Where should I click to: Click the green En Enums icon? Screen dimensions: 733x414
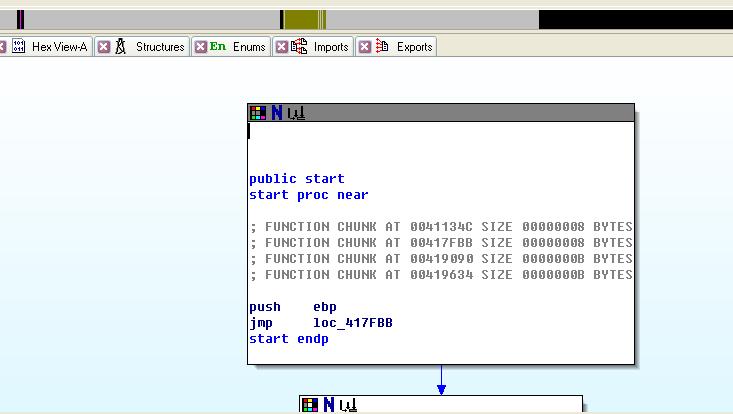217,46
